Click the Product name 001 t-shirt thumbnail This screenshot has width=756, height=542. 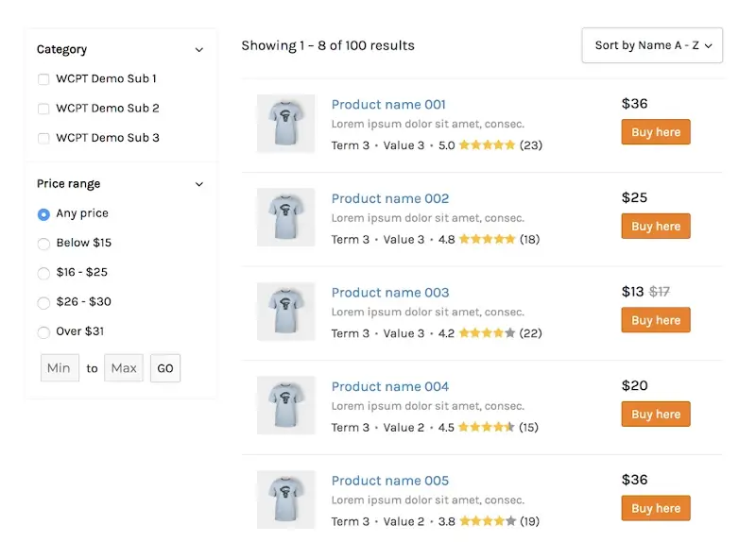285,124
